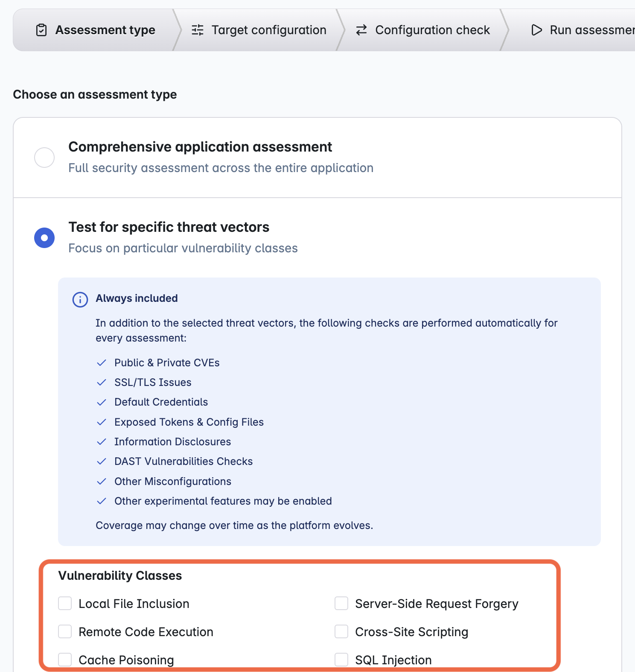Click the clipboard icon on Assessment type step
The height and width of the screenshot is (672, 635).
[x=41, y=29]
